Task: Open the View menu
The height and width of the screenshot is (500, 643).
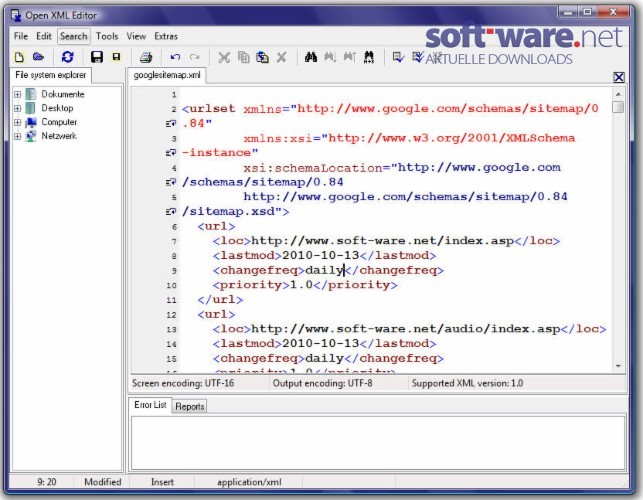Action: [136, 36]
